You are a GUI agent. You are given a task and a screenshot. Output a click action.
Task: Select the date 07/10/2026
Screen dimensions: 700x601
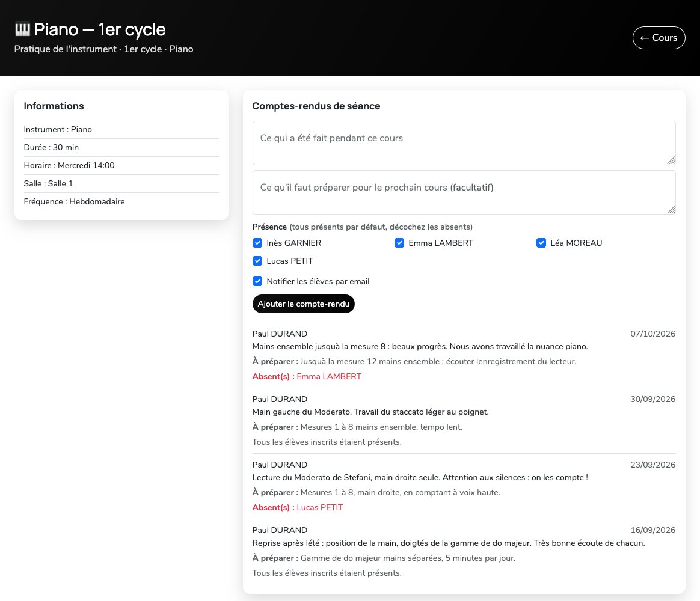[x=652, y=334]
